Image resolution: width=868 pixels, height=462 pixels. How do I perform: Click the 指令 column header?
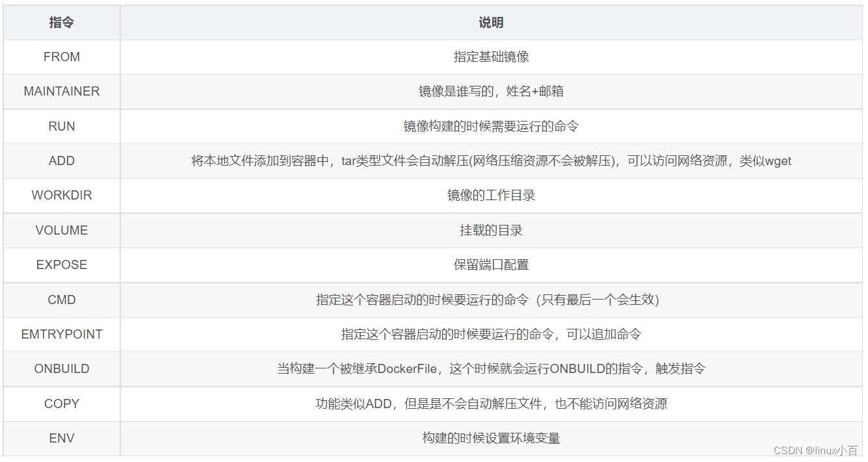(x=62, y=22)
